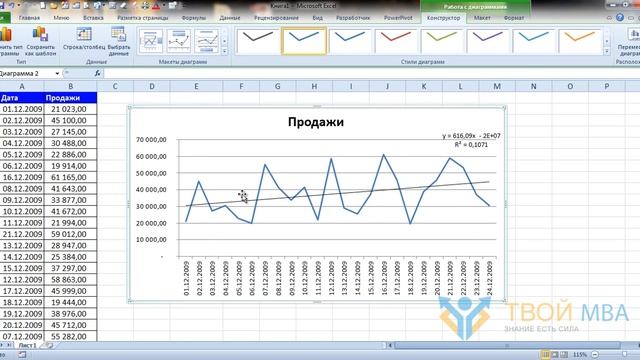Click the open folder icon in quick toolbar
This screenshot has width=640, height=360.
[53, 6]
